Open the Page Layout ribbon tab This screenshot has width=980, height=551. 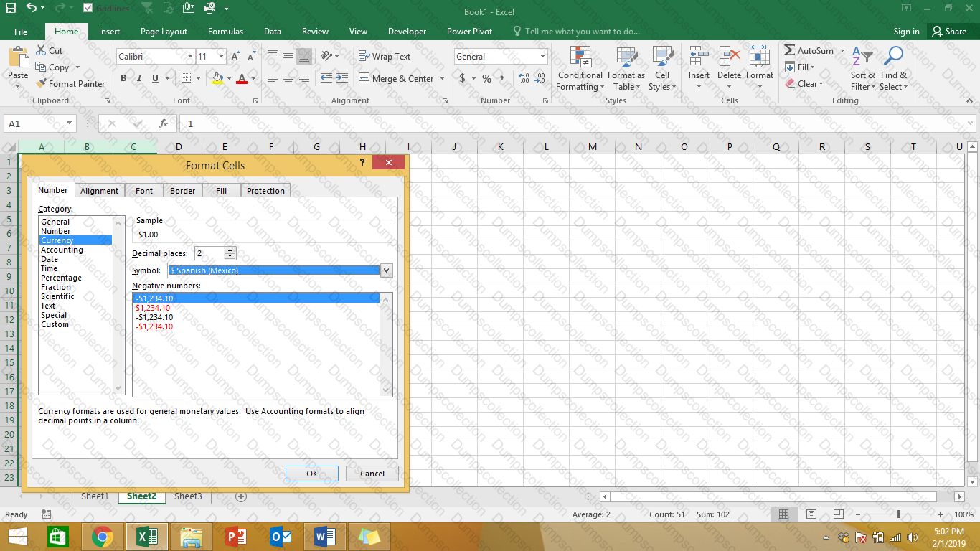[x=164, y=32]
